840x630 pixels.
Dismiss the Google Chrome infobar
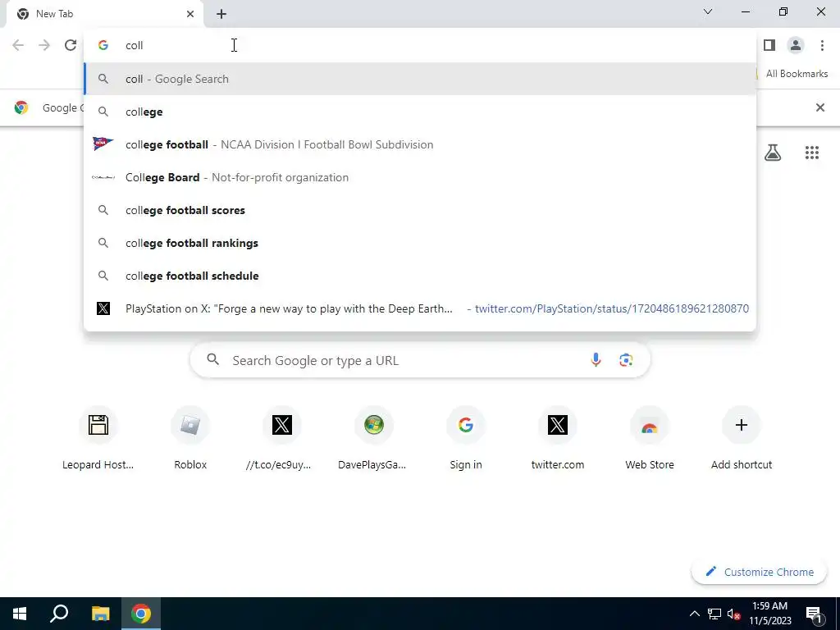[x=820, y=107]
